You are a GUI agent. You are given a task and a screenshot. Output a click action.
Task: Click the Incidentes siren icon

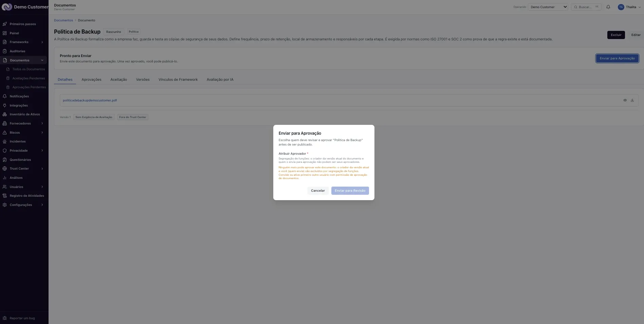(x=5, y=141)
